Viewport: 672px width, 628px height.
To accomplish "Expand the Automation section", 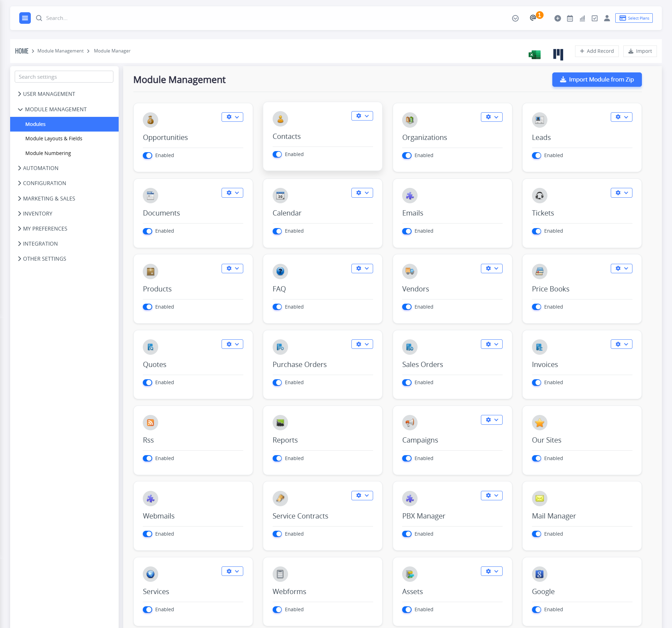I will coord(38,168).
